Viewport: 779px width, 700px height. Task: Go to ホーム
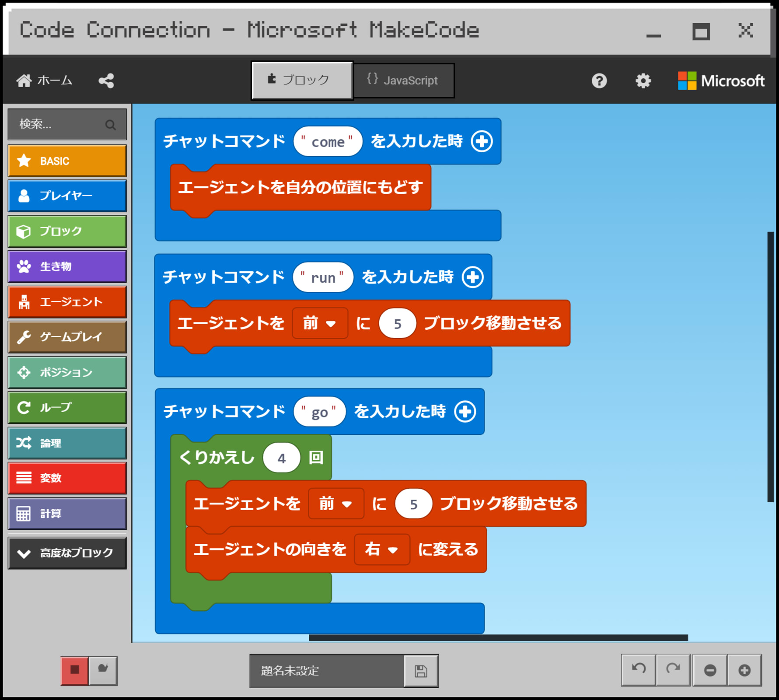coord(45,81)
